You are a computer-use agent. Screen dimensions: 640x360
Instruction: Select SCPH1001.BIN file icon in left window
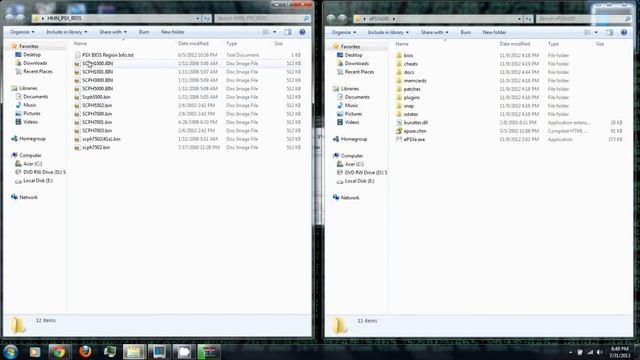click(77, 72)
